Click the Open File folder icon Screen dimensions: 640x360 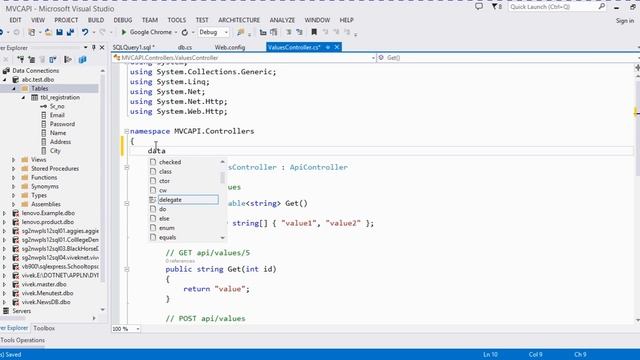click(x=48, y=32)
